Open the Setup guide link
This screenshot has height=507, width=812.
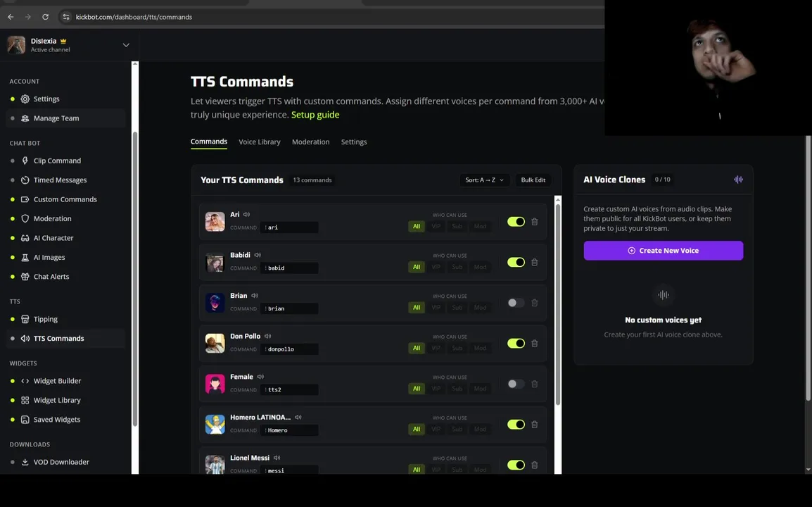[315, 115]
